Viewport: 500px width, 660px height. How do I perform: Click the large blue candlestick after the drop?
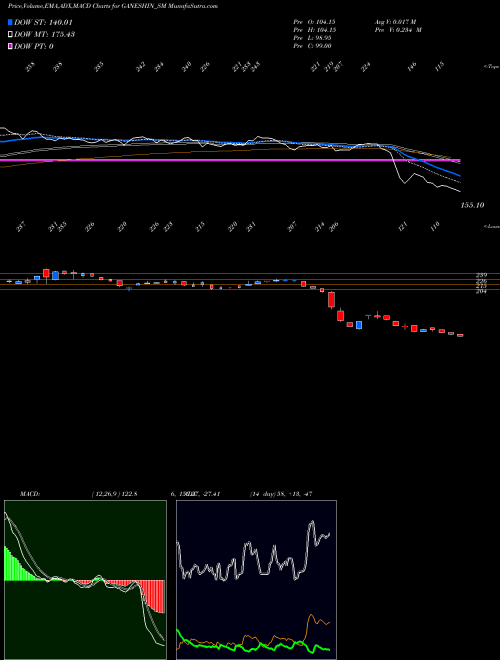(x=359, y=325)
